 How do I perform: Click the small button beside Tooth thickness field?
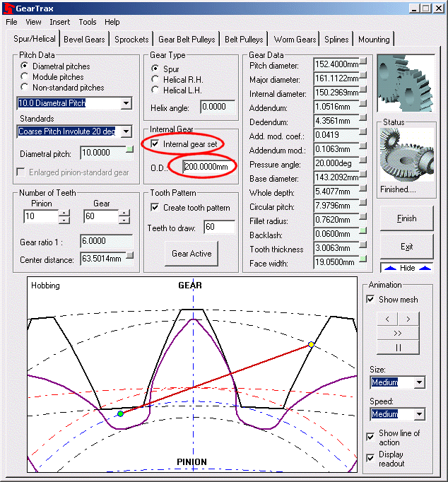(363, 245)
